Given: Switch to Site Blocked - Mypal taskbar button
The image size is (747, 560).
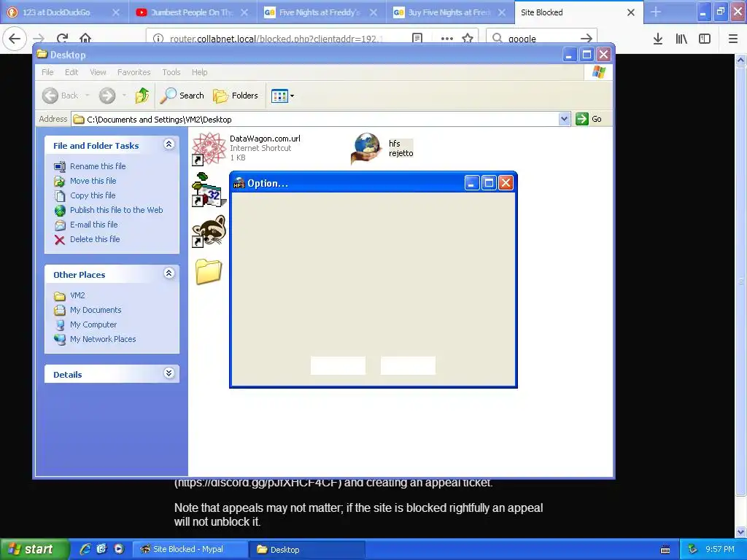Looking at the screenshot, I should click(x=189, y=549).
